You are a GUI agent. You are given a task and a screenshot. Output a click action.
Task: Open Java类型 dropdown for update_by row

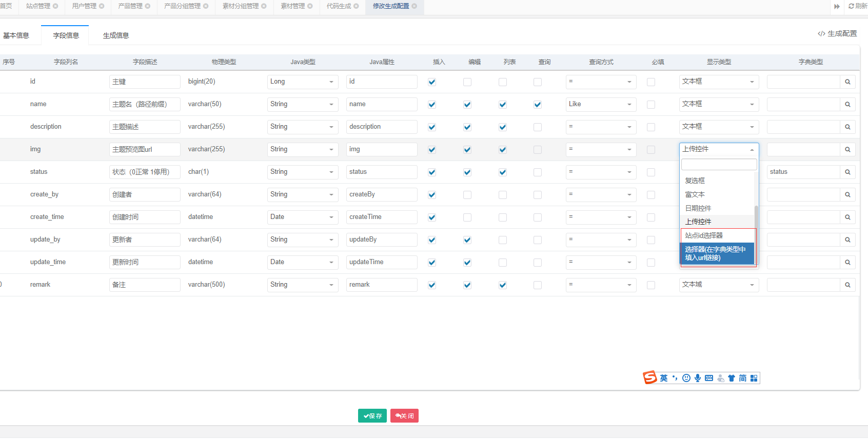(303, 240)
